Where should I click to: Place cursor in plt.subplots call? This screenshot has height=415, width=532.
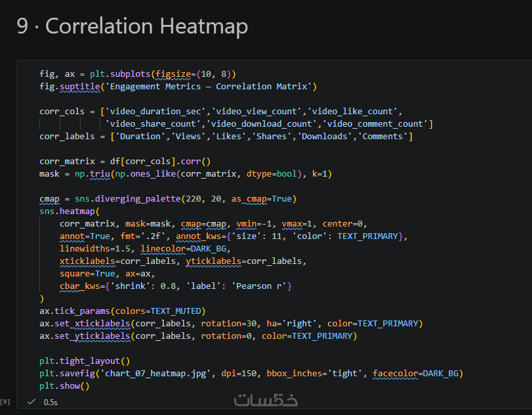coord(163,74)
